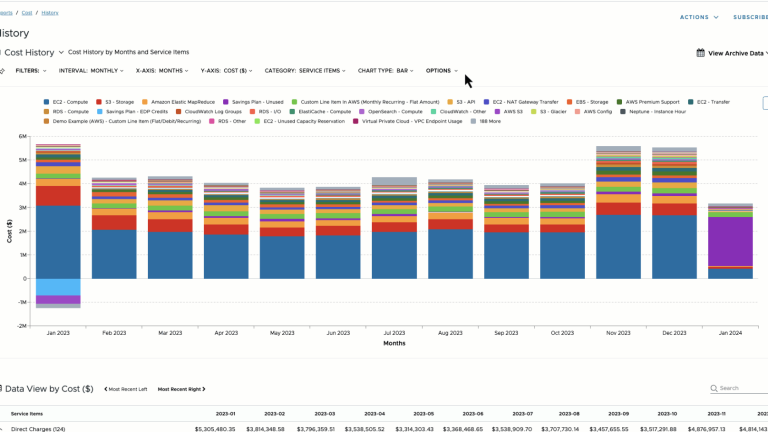Toggle S3 - Storage legend series
Viewport: 768px width, 432px height.
pos(115,102)
